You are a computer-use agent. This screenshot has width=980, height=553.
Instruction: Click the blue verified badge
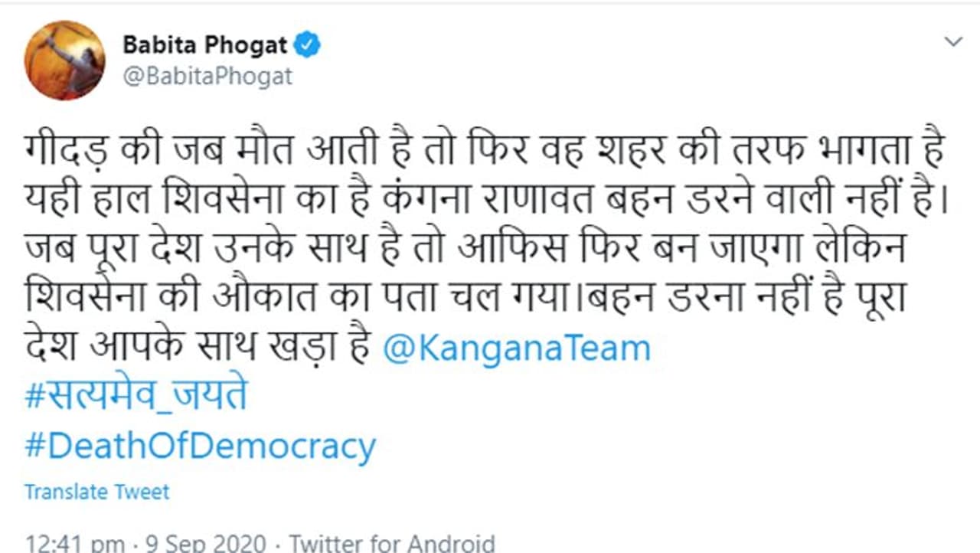[x=309, y=45]
